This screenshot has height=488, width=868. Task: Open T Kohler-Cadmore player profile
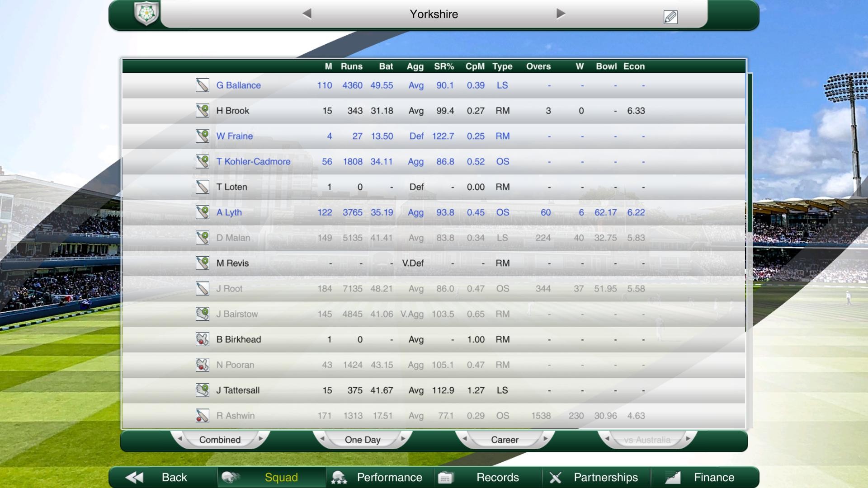pyautogui.click(x=253, y=162)
